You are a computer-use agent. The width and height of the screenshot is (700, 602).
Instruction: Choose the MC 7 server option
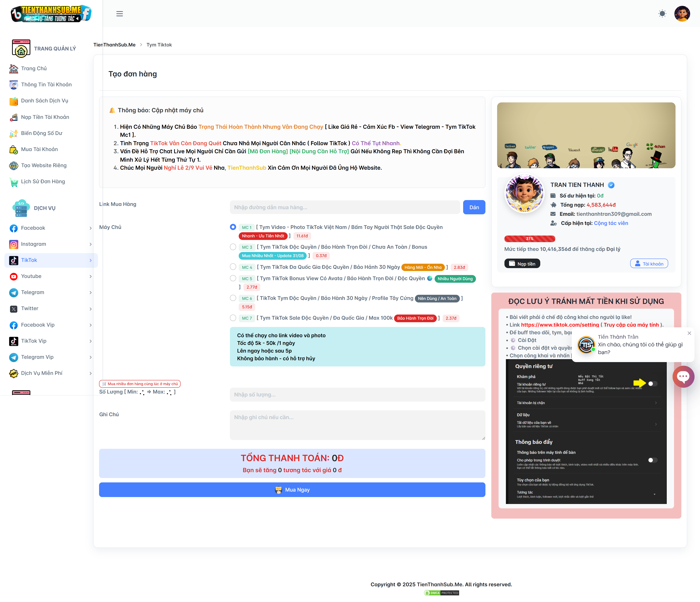[233, 318]
